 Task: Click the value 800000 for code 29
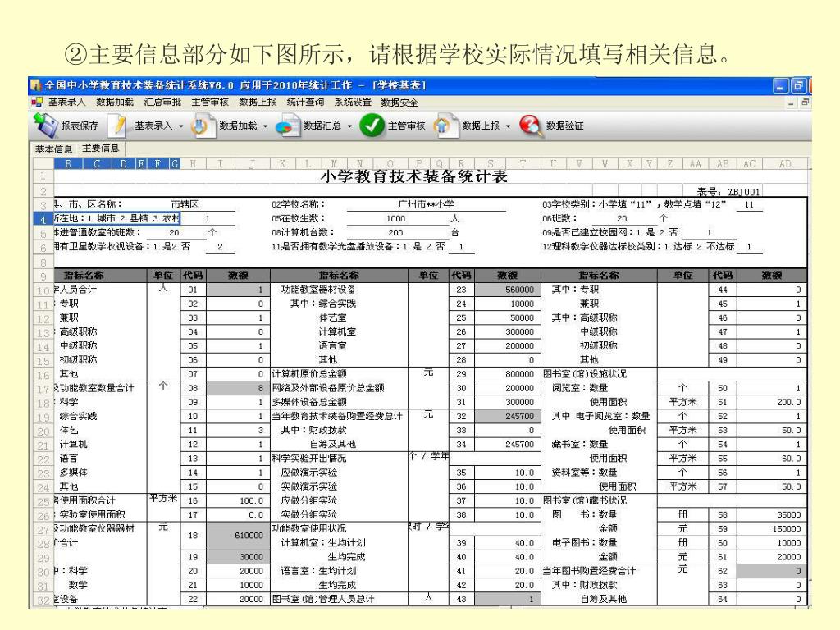pos(508,374)
